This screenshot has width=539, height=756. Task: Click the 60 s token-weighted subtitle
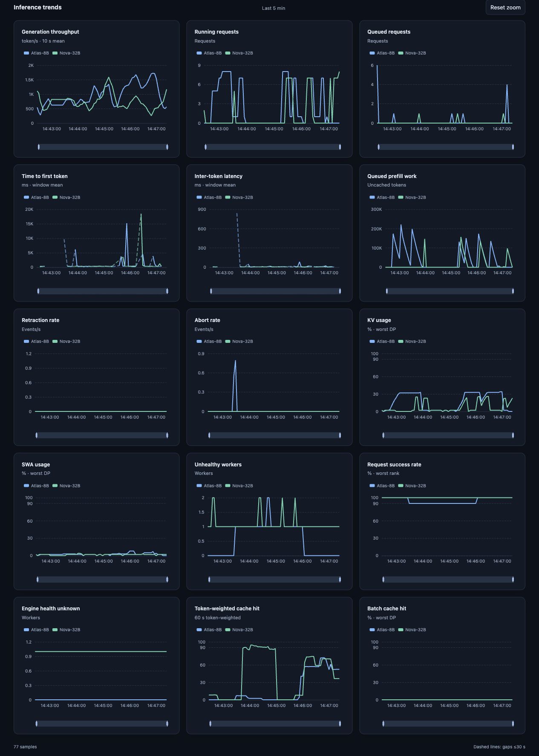point(218,618)
